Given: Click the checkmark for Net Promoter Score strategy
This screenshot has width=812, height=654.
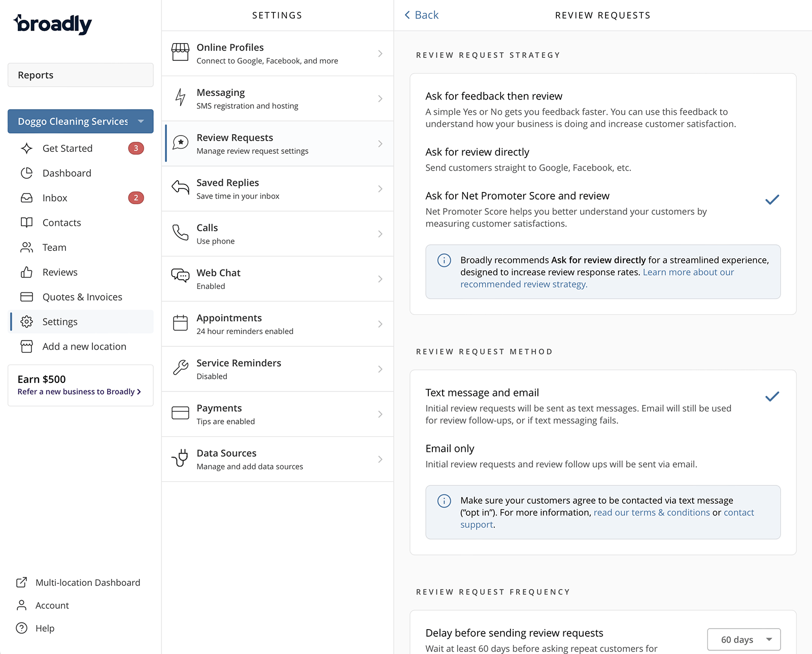Looking at the screenshot, I should pos(772,200).
